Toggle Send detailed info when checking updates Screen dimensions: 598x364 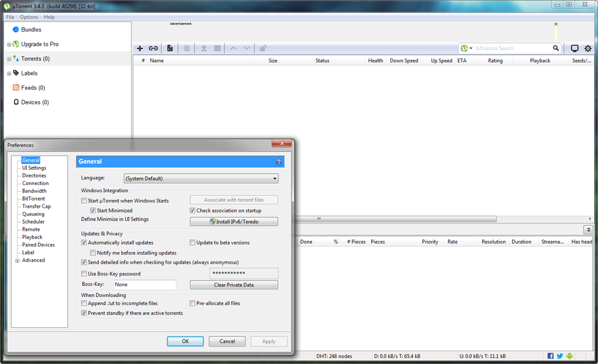(x=84, y=263)
